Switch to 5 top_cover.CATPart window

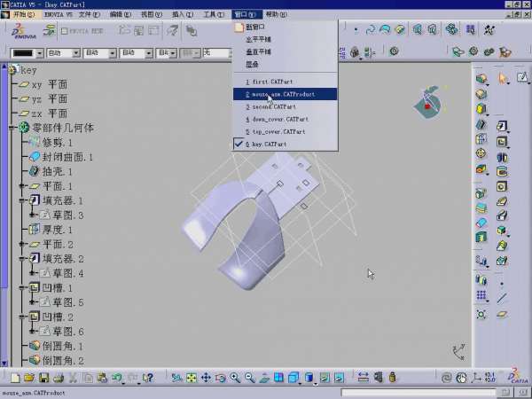[285, 131]
